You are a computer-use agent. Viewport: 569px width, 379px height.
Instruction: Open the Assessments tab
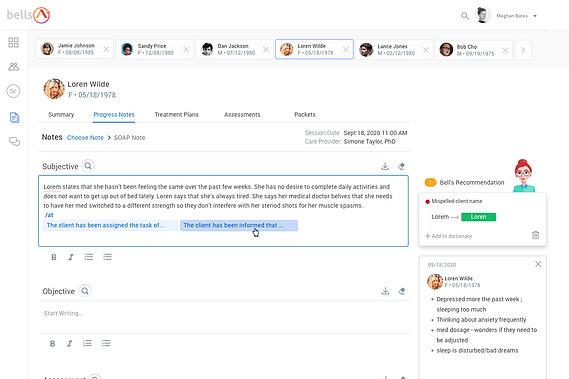click(242, 115)
